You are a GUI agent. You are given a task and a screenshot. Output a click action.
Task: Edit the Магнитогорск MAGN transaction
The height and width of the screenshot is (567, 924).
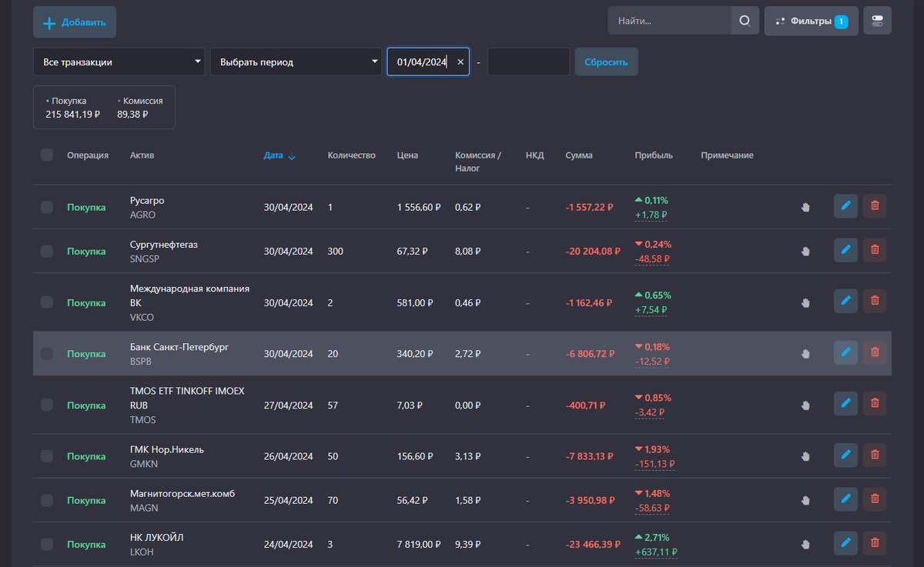point(845,499)
